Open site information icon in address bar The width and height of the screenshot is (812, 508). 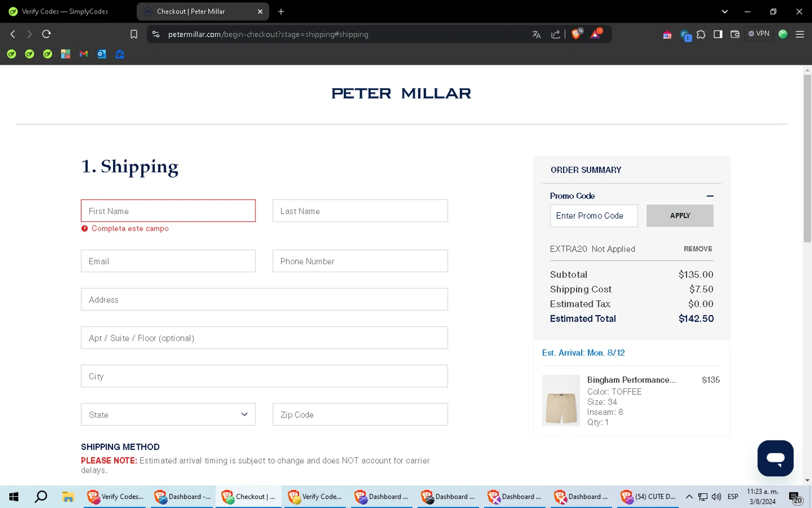click(x=156, y=34)
